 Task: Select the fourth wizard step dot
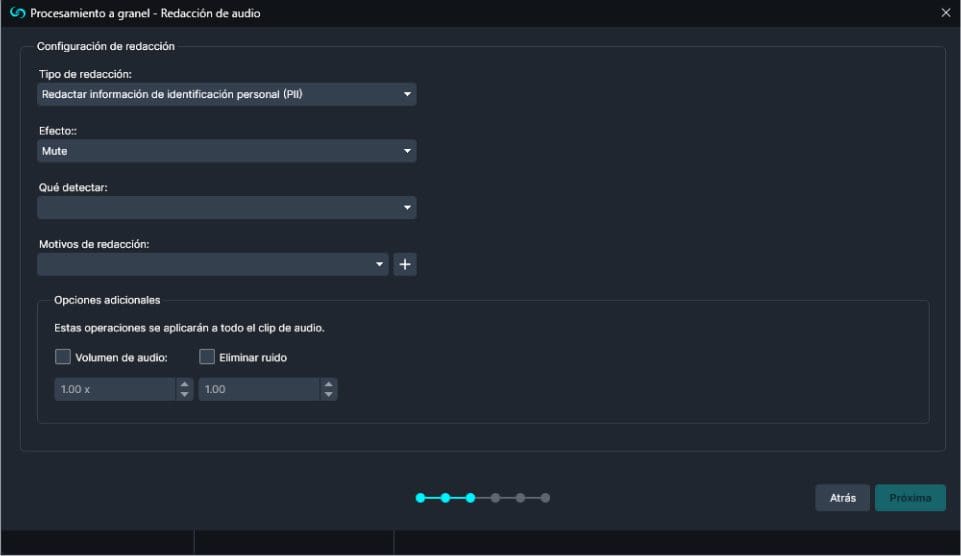pos(495,498)
